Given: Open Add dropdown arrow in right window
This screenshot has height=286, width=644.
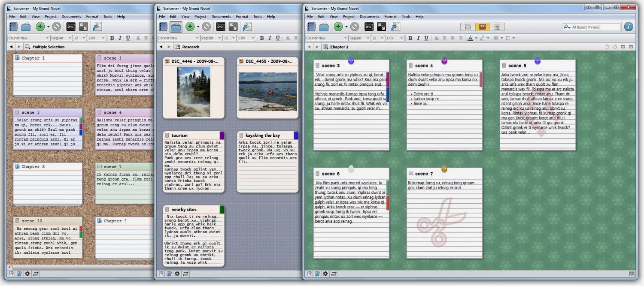Looking at the screenshot, I should point(346,27).
